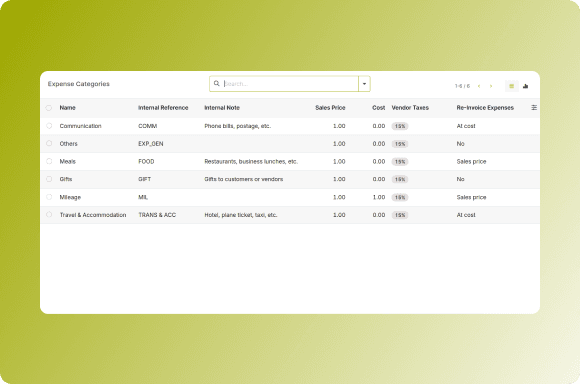
Task: Click the TRANS & ACC reference cell
Action: pos(157,215)
